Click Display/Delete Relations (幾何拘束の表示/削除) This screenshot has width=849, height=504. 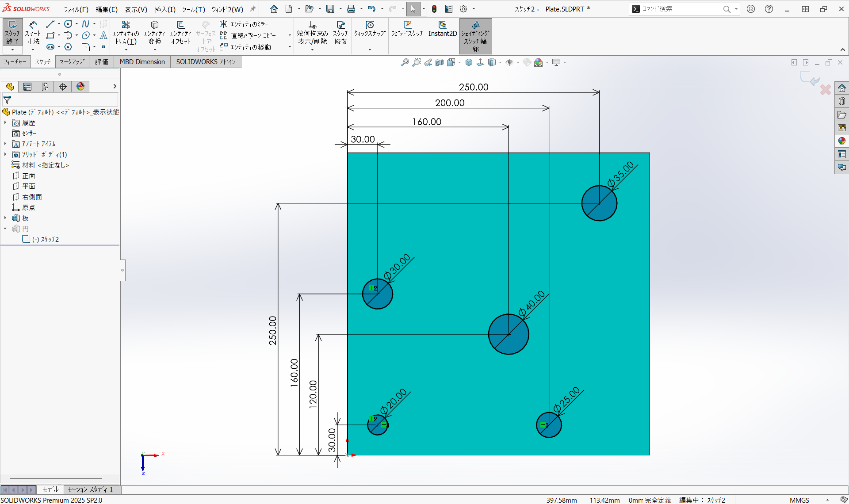click(312, 33)
